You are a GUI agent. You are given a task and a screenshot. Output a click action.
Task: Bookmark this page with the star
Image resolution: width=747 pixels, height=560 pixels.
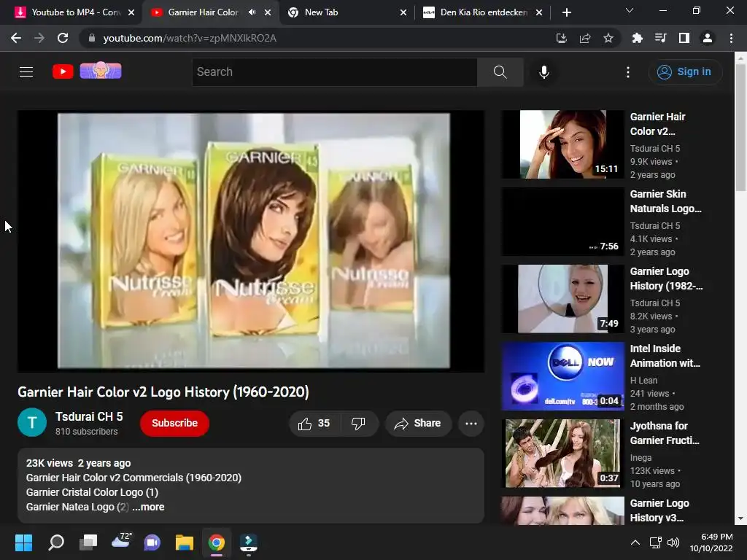(608, 38)
